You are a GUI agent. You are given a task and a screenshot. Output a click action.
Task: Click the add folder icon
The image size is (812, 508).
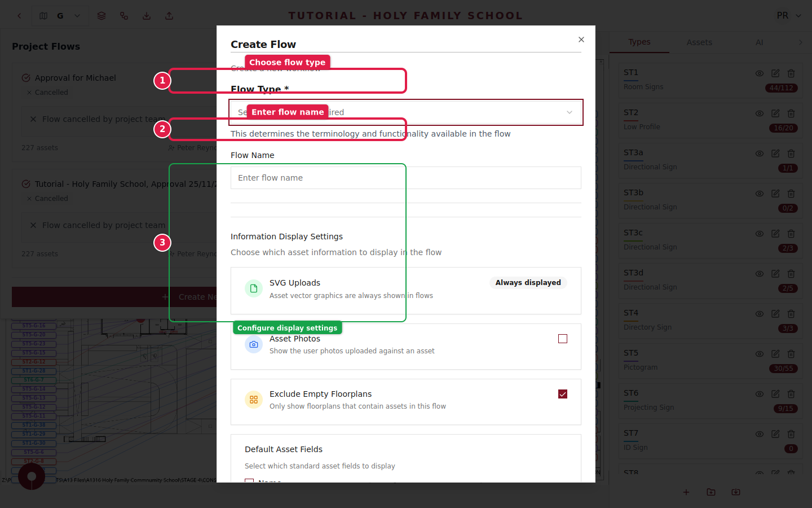[x=711, y=492]
